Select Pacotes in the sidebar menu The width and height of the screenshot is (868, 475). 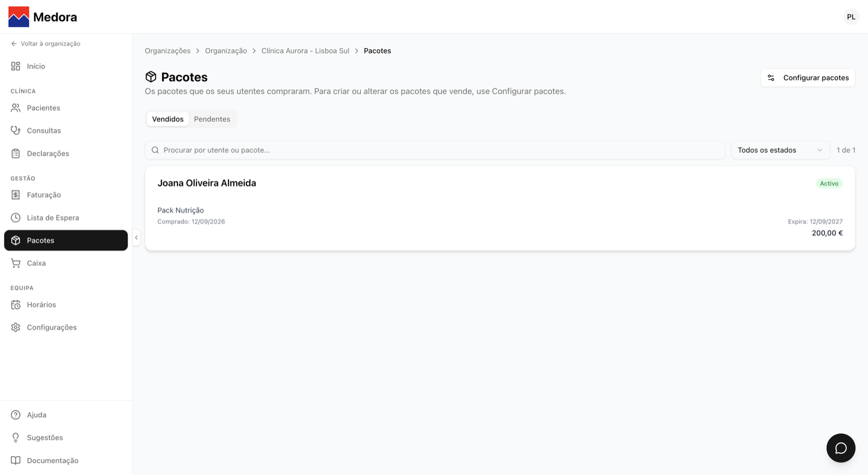click(66, 240)
